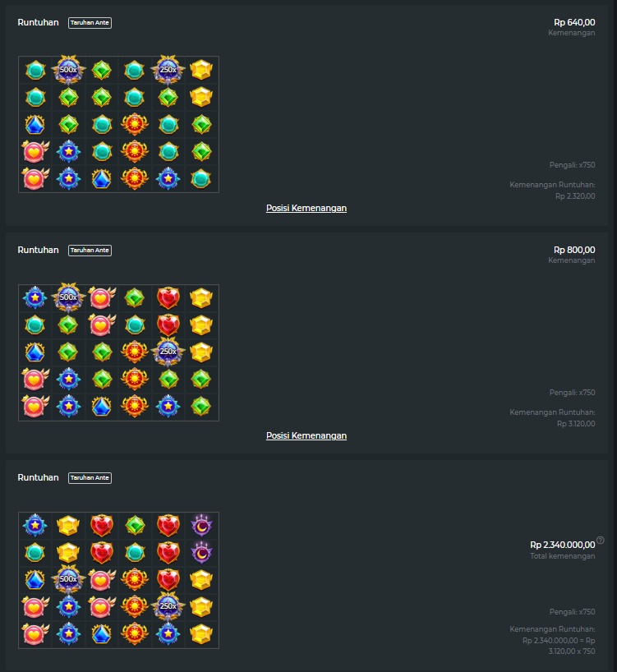Click the 500x multiplier orb in third grid

click(x=68, y=579)
